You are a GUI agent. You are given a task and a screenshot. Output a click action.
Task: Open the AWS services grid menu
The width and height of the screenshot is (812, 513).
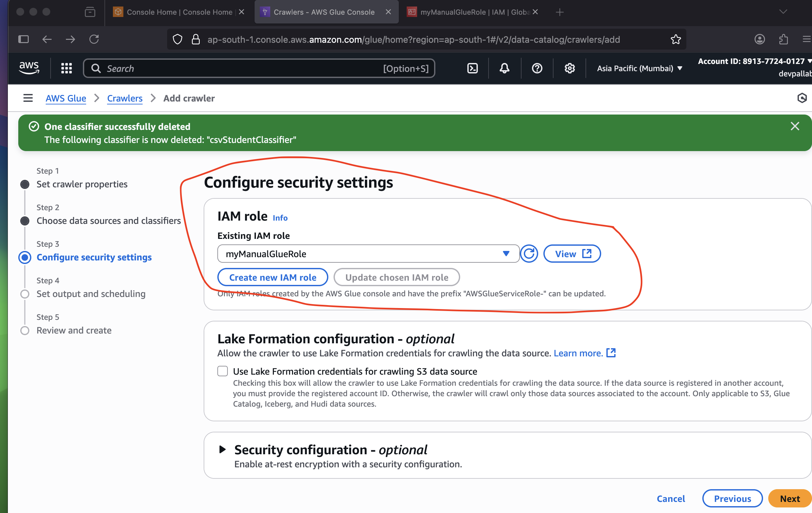(x=67, y=69)
